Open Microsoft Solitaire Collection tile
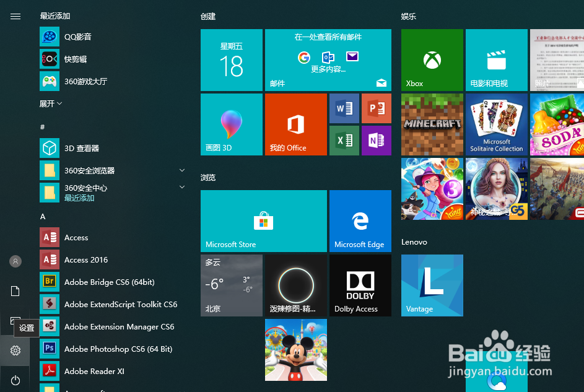This screenshot has width=584, height=392. click(x=497, y=124)
